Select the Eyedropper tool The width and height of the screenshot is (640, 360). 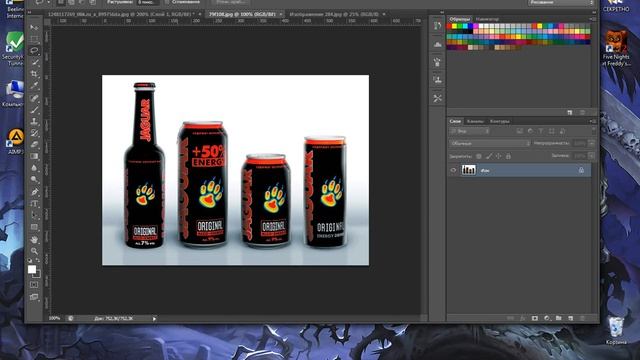pos(35,86)
